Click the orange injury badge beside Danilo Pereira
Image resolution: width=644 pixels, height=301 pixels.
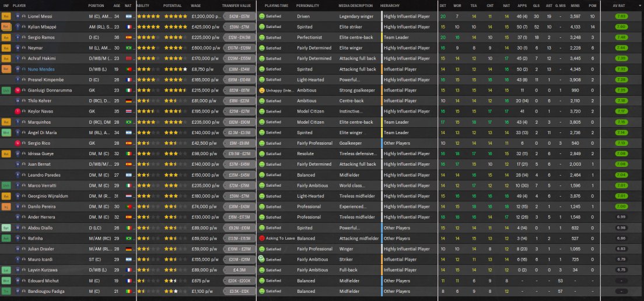(6, 206)
